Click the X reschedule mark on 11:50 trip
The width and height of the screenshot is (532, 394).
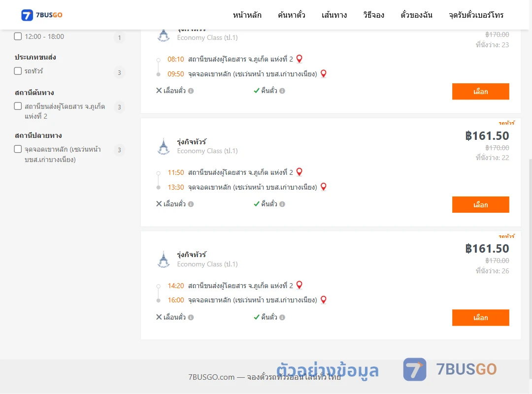pos(159,204)
